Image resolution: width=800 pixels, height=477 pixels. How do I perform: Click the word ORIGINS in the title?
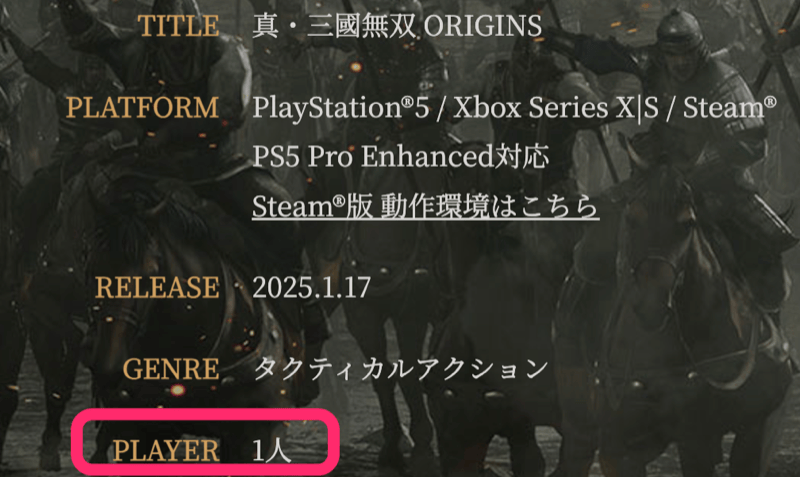483,26
